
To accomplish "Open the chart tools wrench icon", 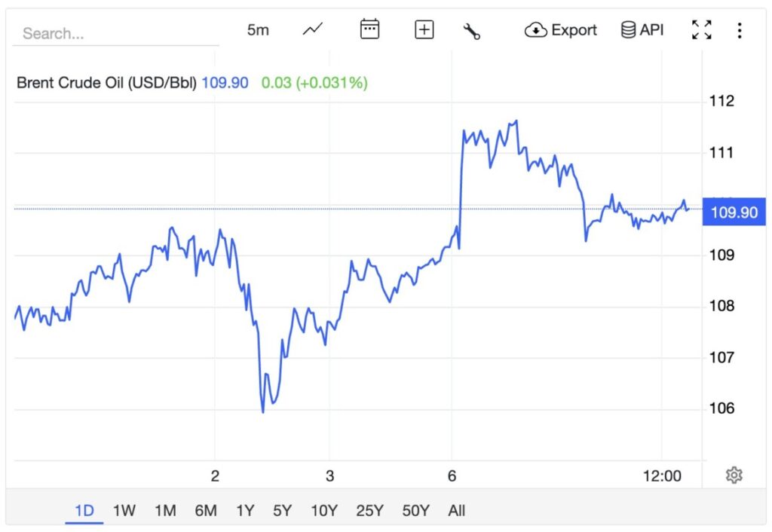I will click(473, 29).
